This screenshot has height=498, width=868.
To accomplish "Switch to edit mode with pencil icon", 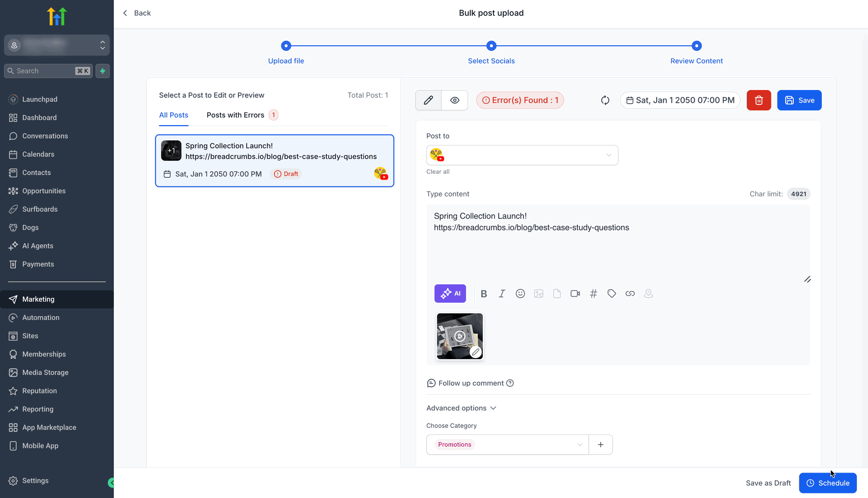I will point(428,100).
